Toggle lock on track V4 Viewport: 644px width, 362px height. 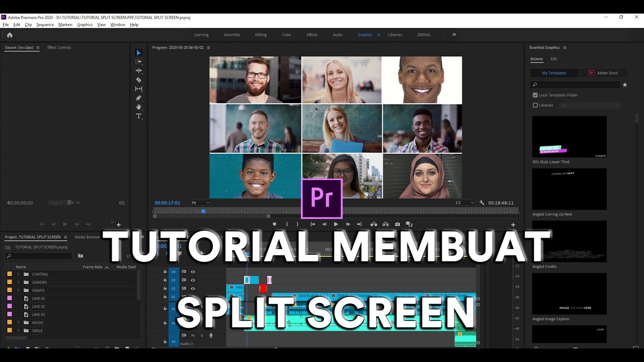[x=165, y=271]
